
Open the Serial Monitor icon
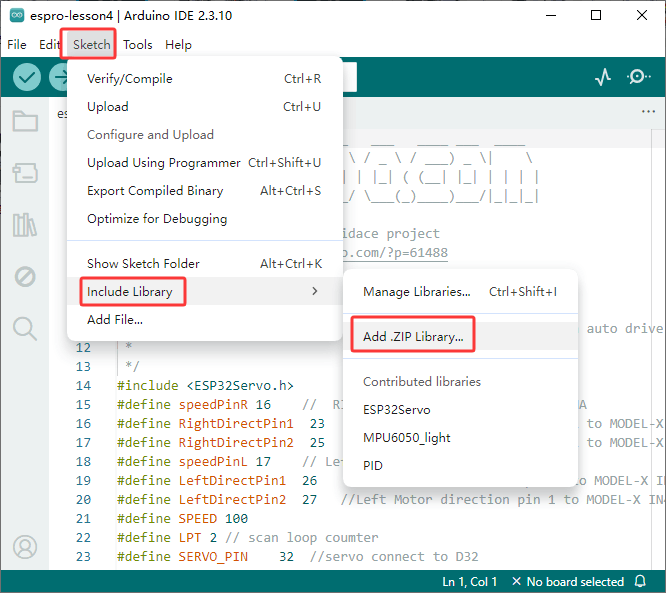tap(638, 77)
